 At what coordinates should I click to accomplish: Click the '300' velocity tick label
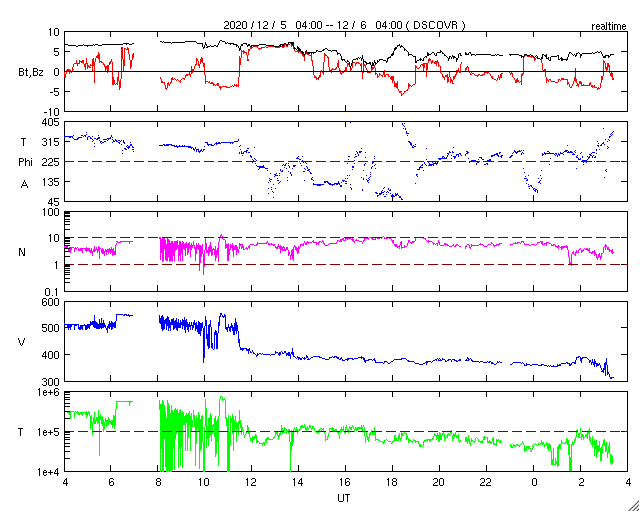(x=51, y=382)
